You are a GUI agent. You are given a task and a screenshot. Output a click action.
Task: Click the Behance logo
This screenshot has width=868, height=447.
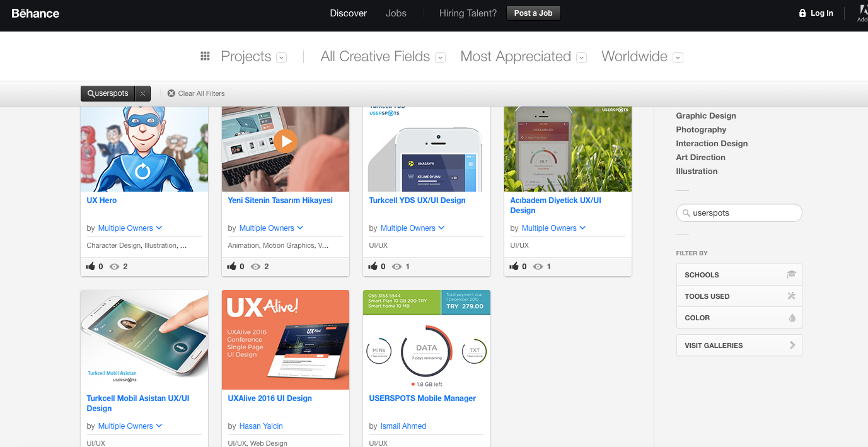[35, 13]
